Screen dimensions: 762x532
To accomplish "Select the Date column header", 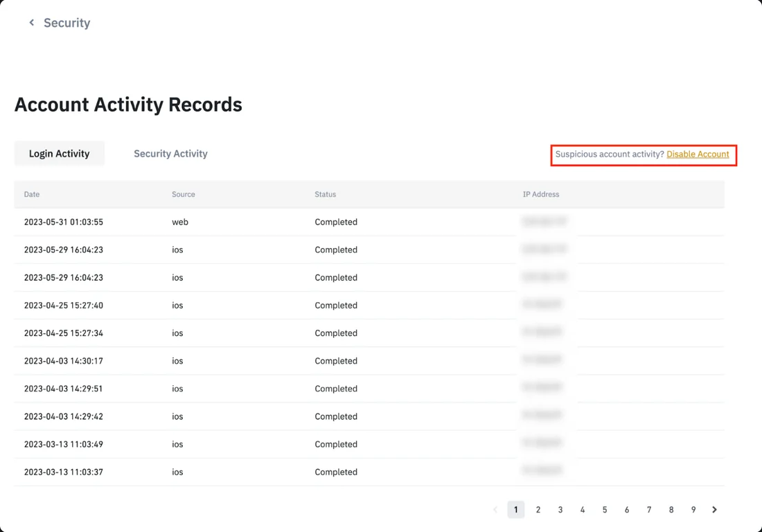I will (x=32, y=195).
